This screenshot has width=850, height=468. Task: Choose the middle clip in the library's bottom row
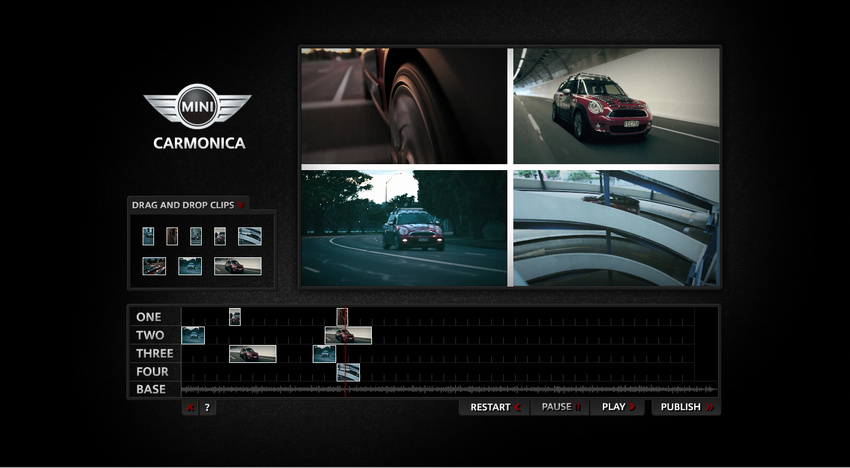[x=190, y=266]
